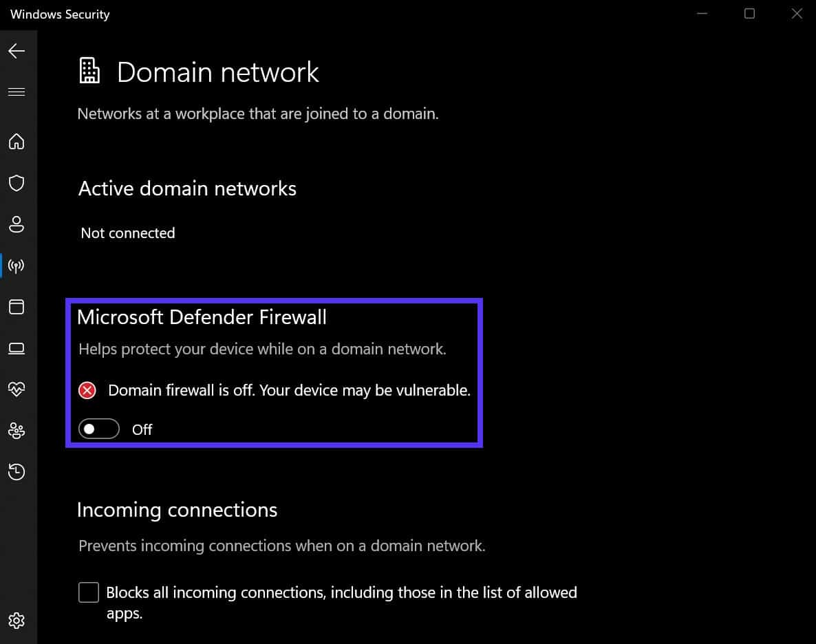Click the Firewall & network protection icon

tap(17, 266)
